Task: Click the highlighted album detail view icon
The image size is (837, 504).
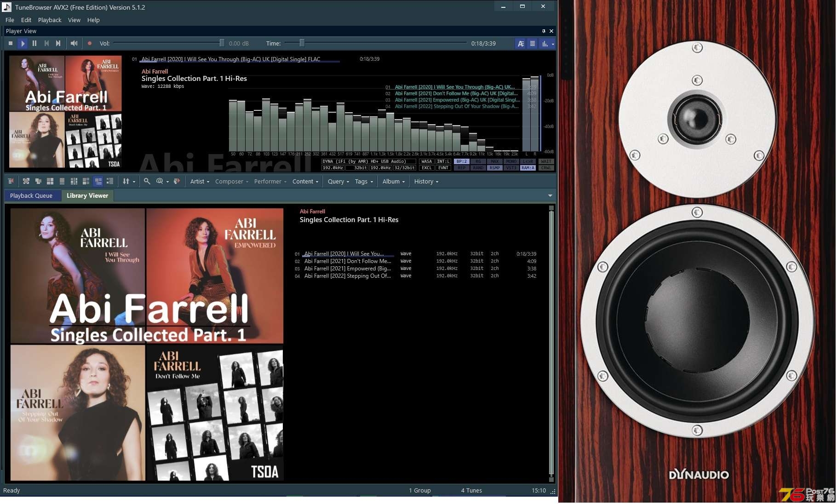Action: coord(98,181)
